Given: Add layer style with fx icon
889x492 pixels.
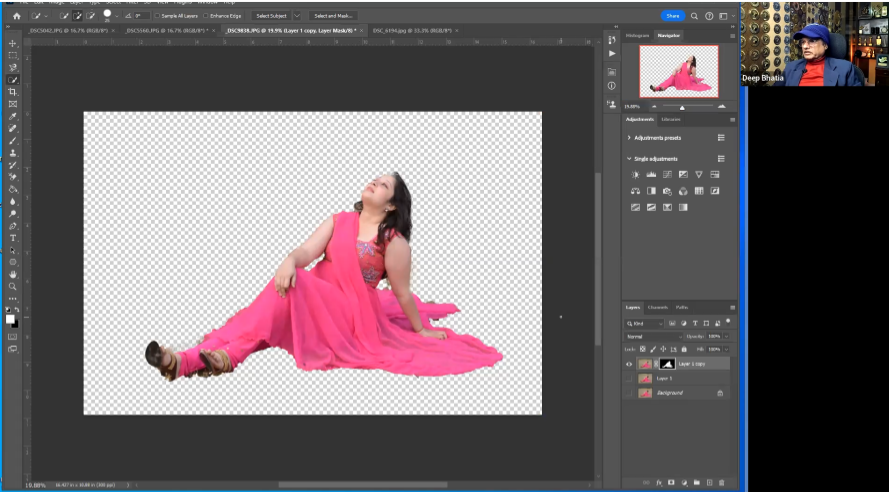Looking at the screenshot, I should coord(659,483).
